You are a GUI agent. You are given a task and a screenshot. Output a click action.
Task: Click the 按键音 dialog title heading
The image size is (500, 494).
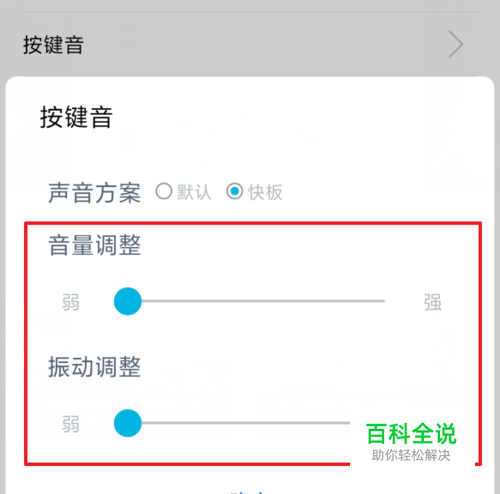tap(76, 117)
